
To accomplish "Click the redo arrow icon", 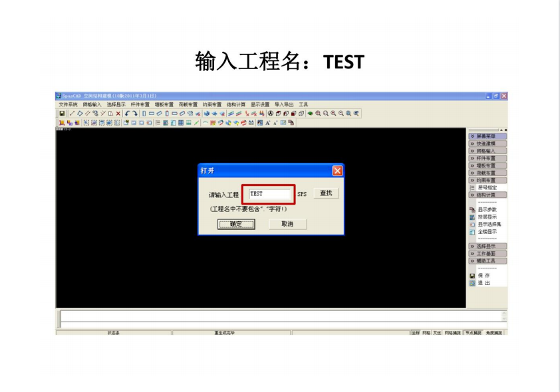I will point(134,114).
